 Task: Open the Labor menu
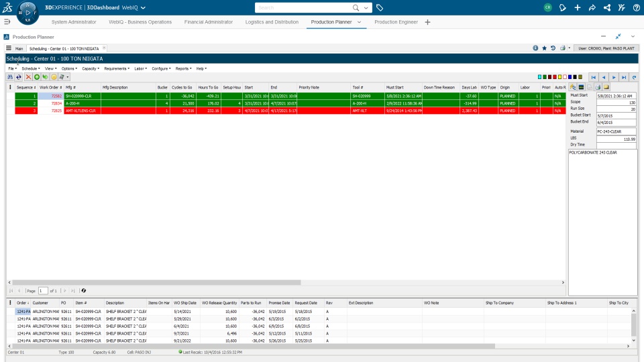pos(140,68)
